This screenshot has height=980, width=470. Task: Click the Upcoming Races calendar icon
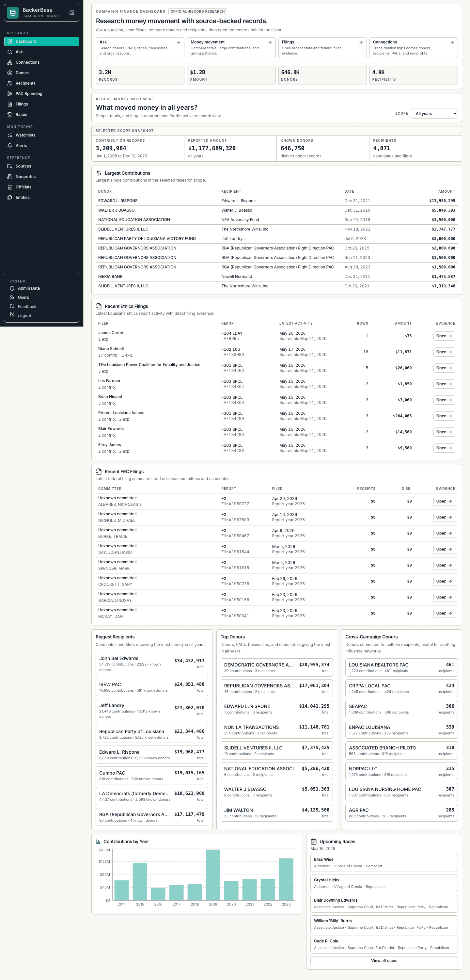pyautogui.click(x=314, y=842)
